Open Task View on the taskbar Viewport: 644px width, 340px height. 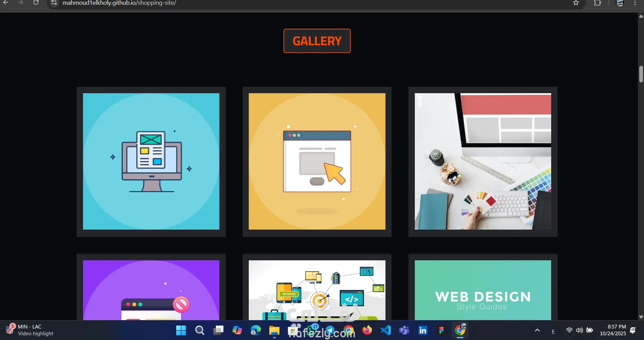point(218,330)
